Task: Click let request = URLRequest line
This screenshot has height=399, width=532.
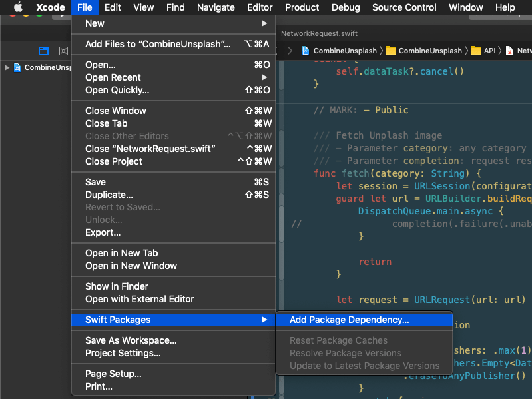Action: [431, 300]
